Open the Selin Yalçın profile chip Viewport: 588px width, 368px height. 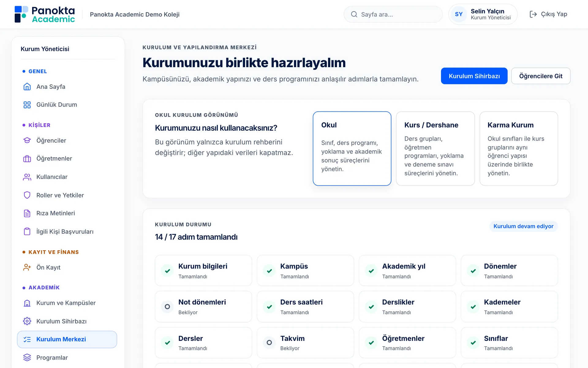[483, 14]
